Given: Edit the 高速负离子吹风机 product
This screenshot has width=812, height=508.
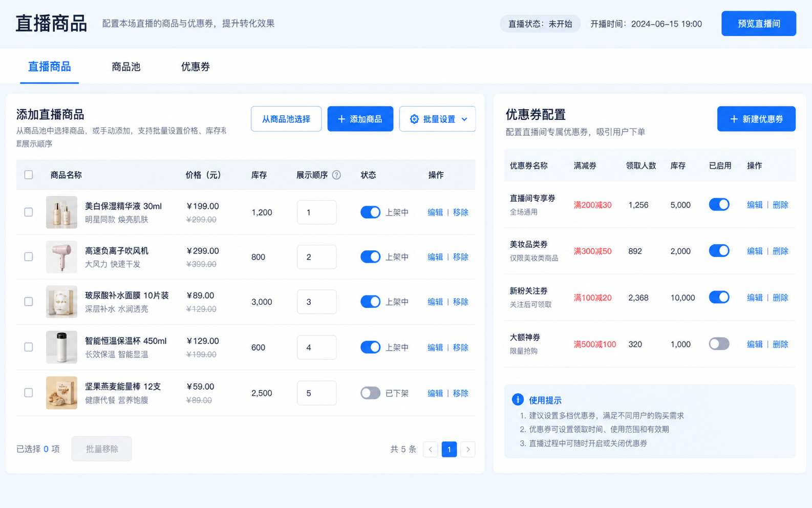Looking at the screenshot, I should (x=435, y=257).
